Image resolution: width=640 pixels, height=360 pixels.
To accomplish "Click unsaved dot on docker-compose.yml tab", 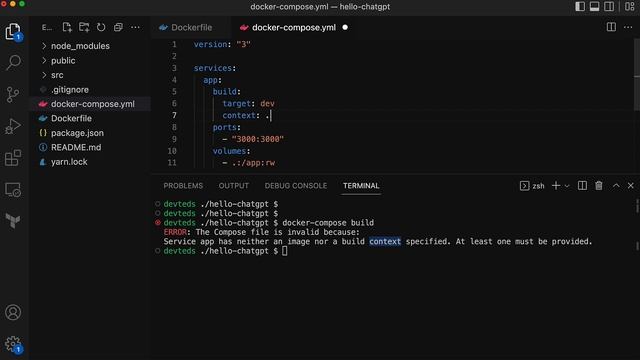I will pyautogui.click(x=345, y=27).
